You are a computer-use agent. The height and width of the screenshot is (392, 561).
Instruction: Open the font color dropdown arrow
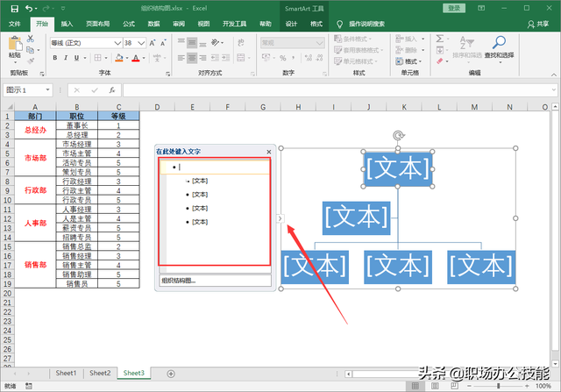pyautogui.click(x=144, y=58)
